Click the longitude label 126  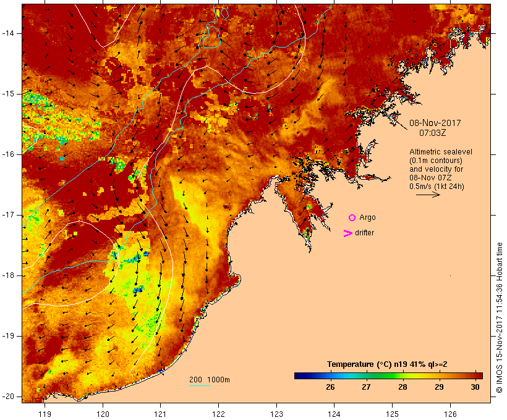point(450,414)
